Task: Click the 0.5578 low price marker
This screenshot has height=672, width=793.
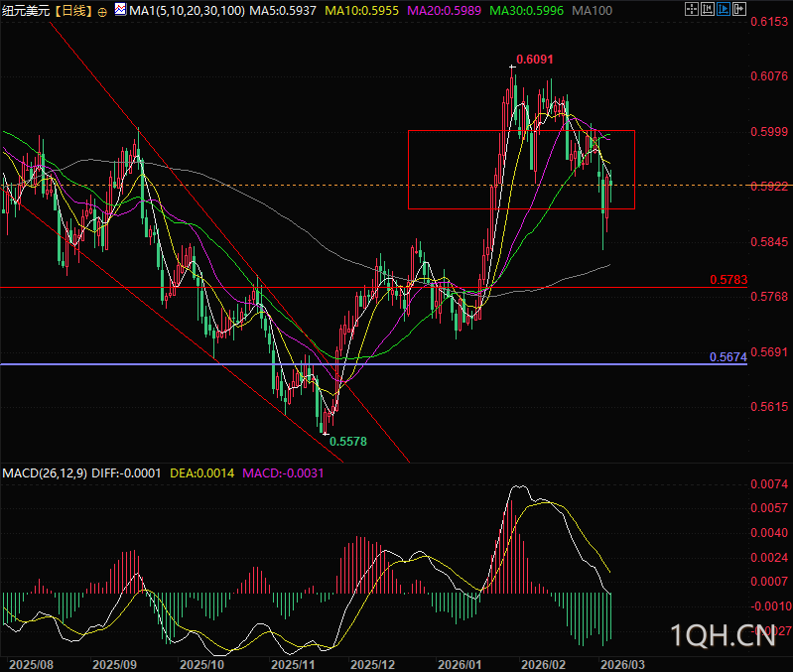Action: (x=347, y=441)
